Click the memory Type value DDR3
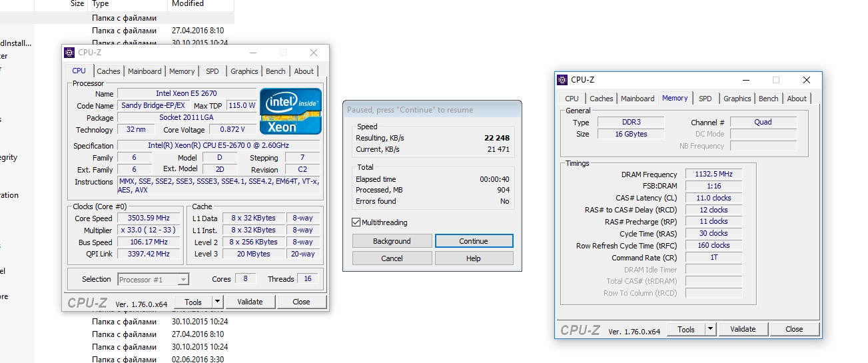868x363 pixels. (630, 122)
